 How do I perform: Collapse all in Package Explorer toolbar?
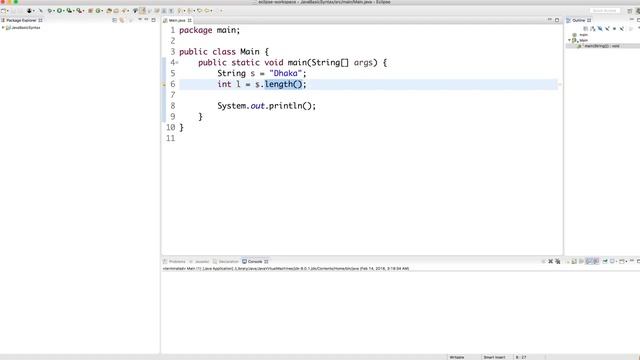click(114, 20)
